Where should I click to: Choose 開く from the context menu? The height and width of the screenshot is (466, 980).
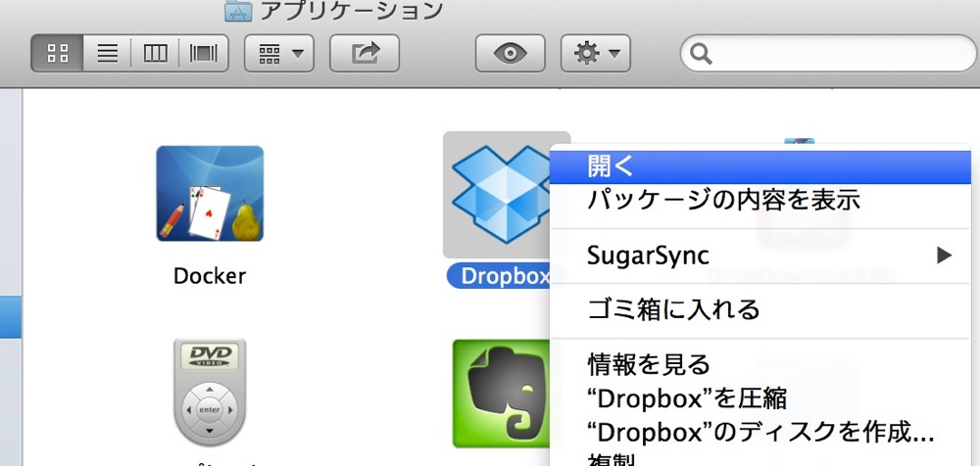point(759,166)
